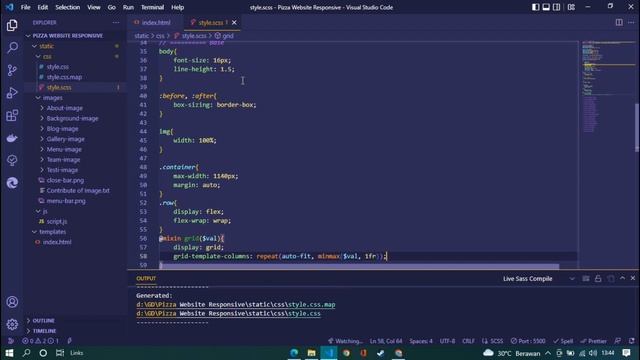This screenshot has height=360, width=640.
Task: Open the Source Control view
Action: tap(12, 70)
